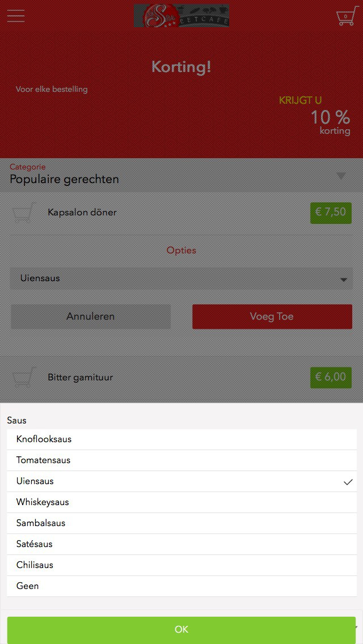Open Populaire gerechten category selector
This screenshot has height=644, width=363.
181,175
